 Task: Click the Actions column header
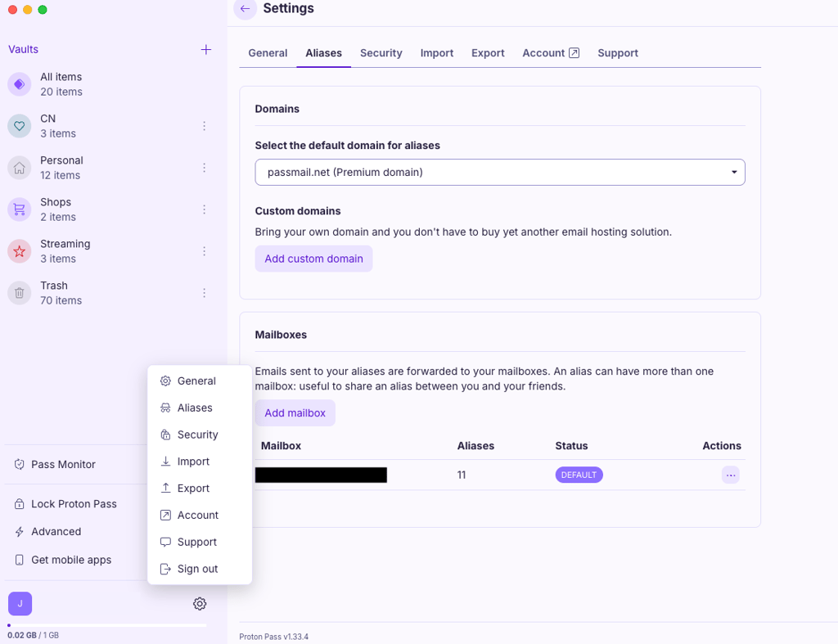pos(722,446)
